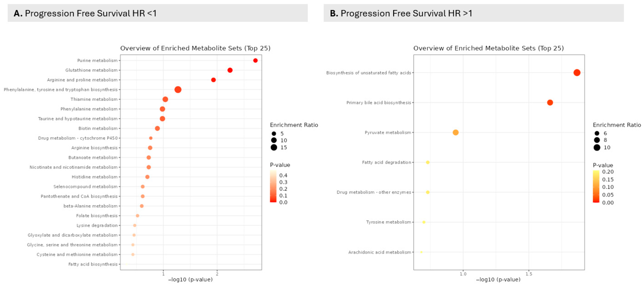644x285 pixels.
Task: Click the Histidine metabolism axis label
Action: [x=95, y=177]
